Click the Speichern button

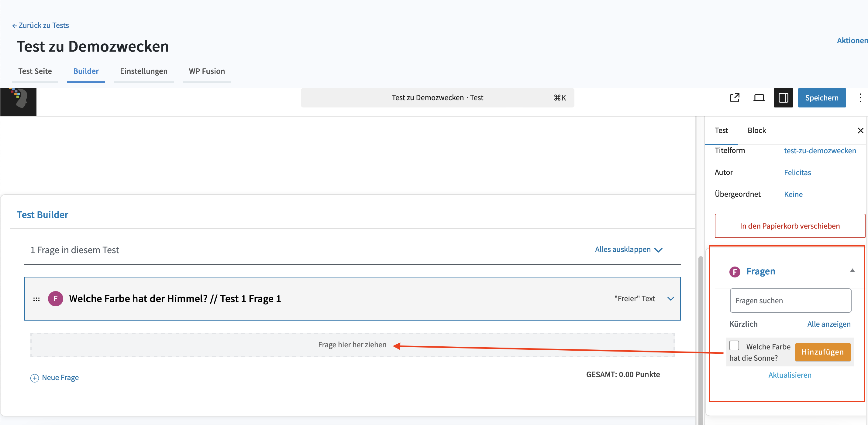[821, 97]
